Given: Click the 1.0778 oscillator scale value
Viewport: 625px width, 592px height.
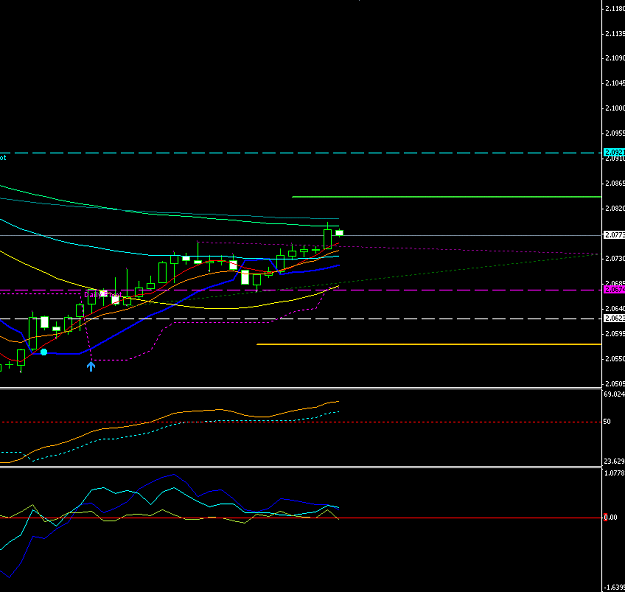Looking at the screenshot, I should coord(614,473).
